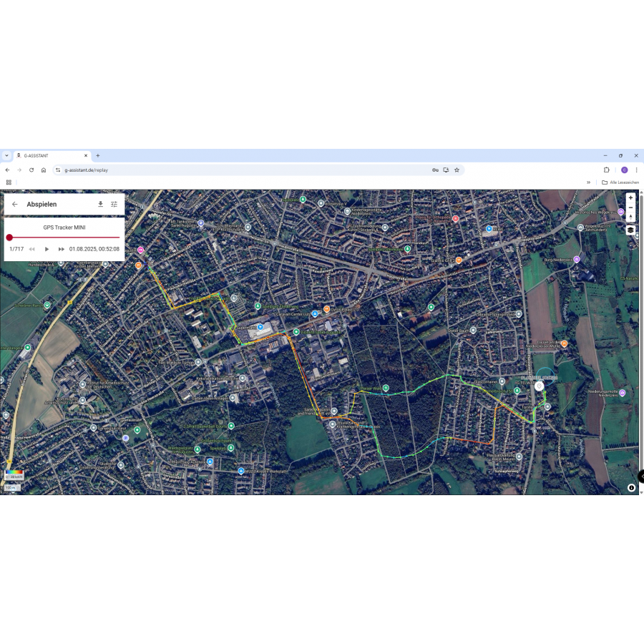Open the replay filter settings
644x644 pixels.
(114, 204)
